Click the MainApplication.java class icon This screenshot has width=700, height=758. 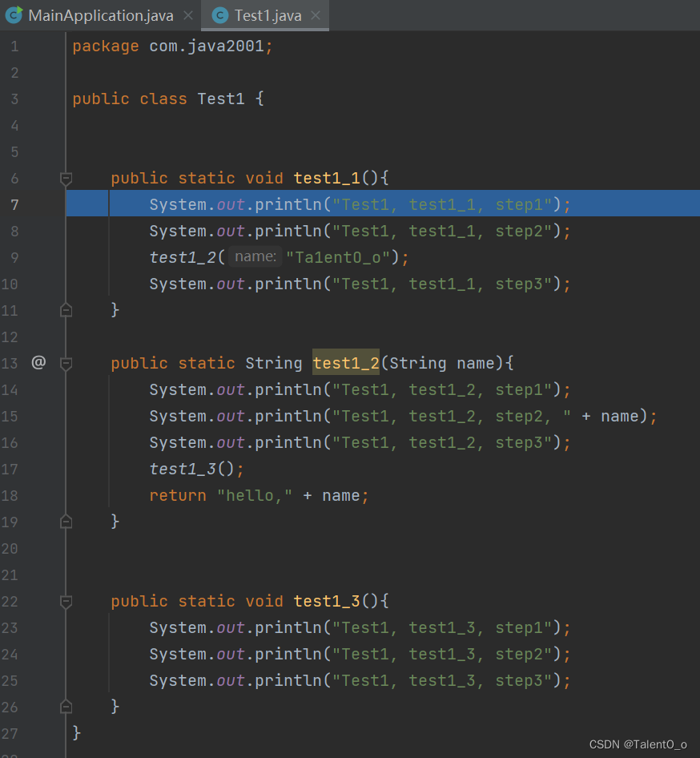[x=14, y=15]
